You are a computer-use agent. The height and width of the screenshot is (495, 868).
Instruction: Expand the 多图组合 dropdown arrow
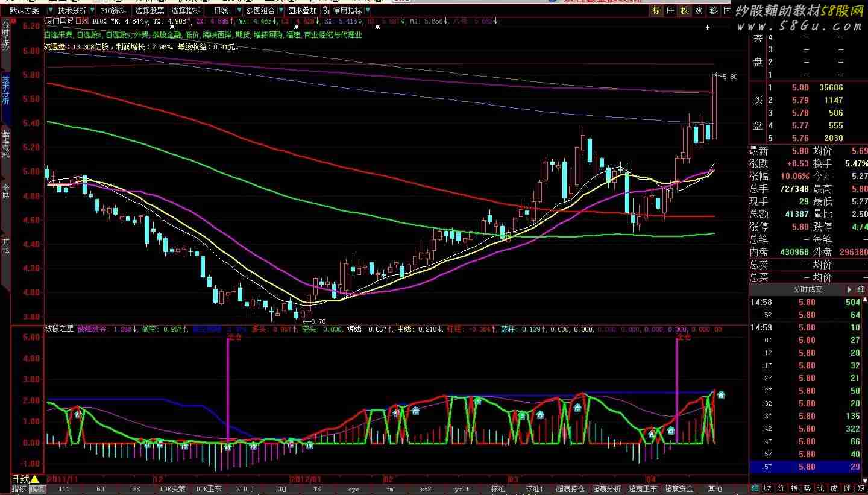pos(280,11)
